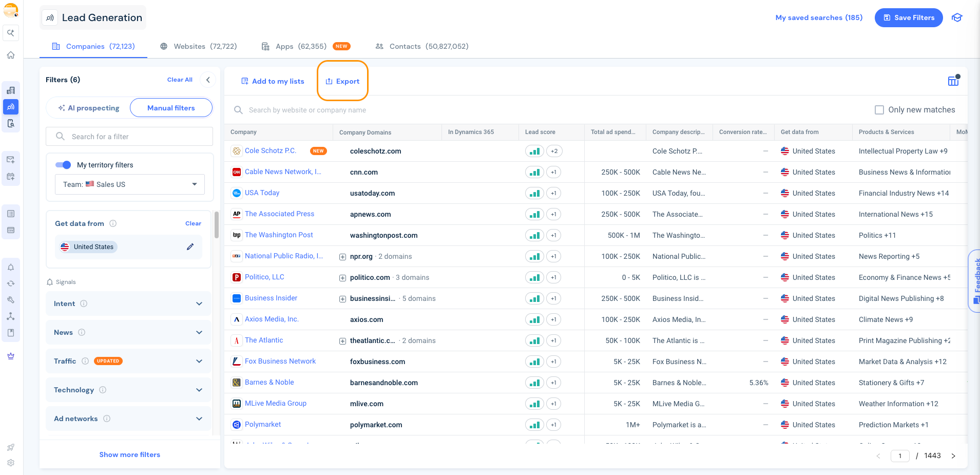Go to next results page arrow
The height and width of the screenshot is (475, 980).
(953, 456)
